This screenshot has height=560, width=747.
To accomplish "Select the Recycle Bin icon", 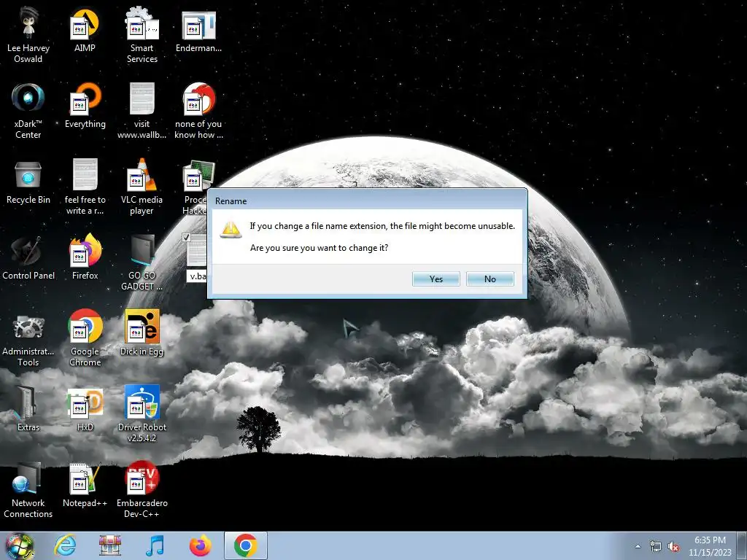I will [28, 182].
